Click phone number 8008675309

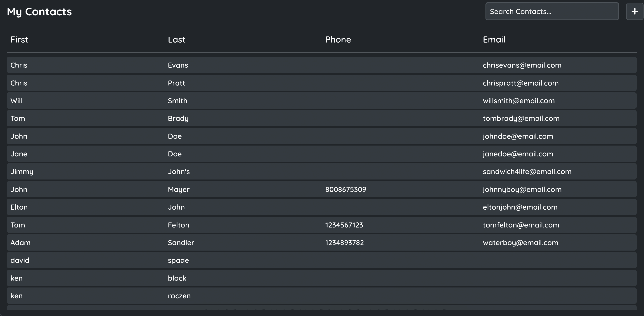346,189
